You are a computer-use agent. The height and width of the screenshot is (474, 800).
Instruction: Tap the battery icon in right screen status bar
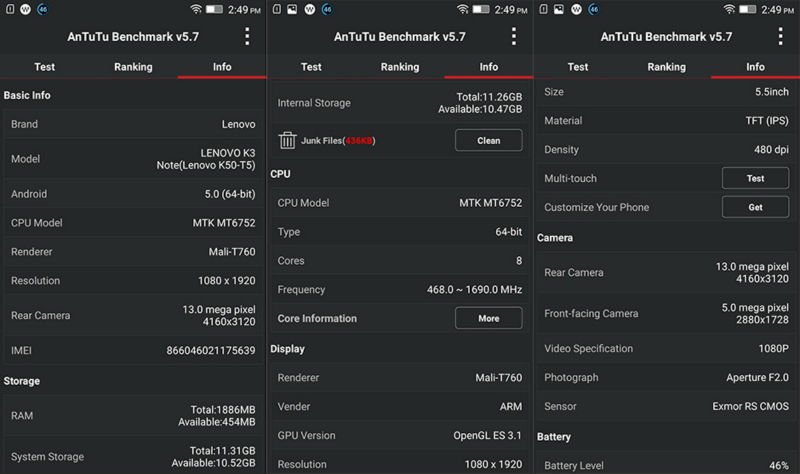tap(747, 9)
